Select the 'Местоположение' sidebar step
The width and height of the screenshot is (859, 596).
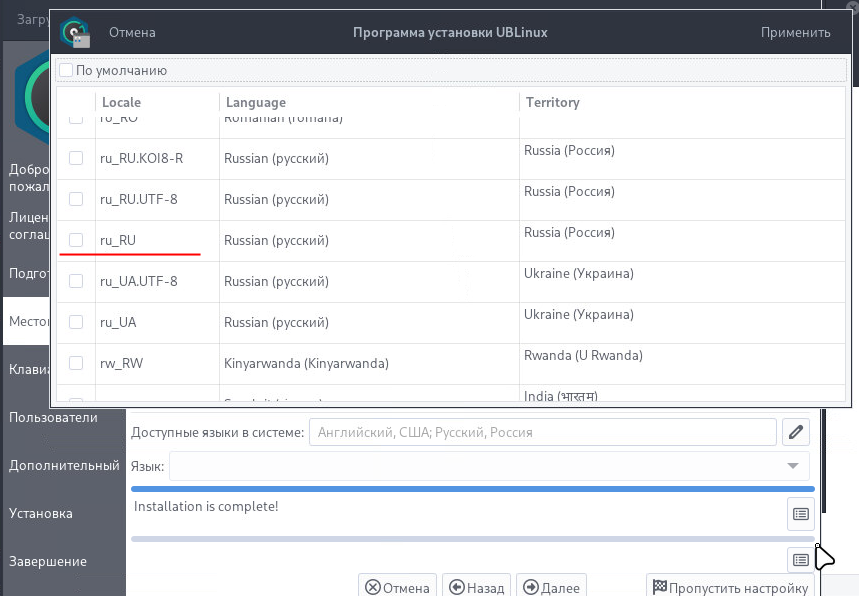(x=26, y=321)
